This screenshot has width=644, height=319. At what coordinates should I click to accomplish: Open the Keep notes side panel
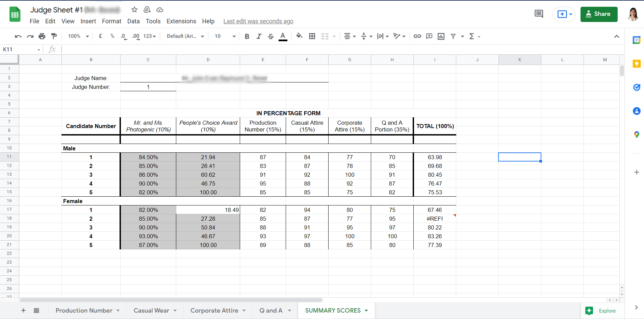click(x=637, y=64)
